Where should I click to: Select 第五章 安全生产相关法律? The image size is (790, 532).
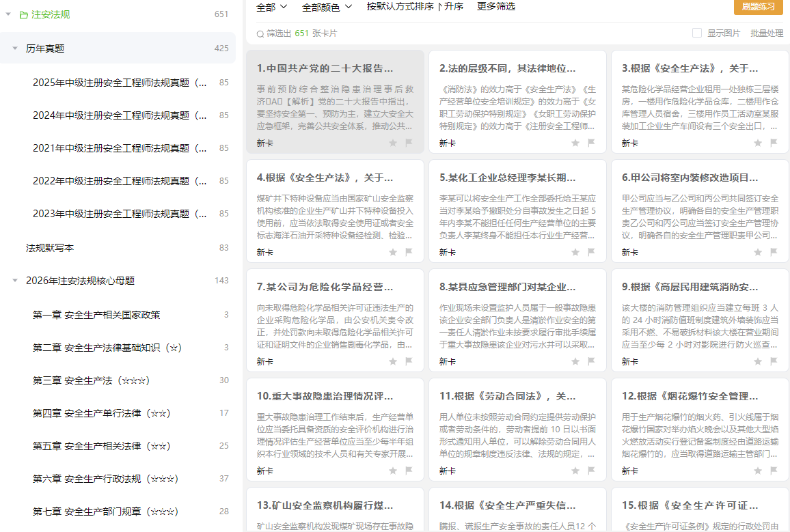coord(101,445)
